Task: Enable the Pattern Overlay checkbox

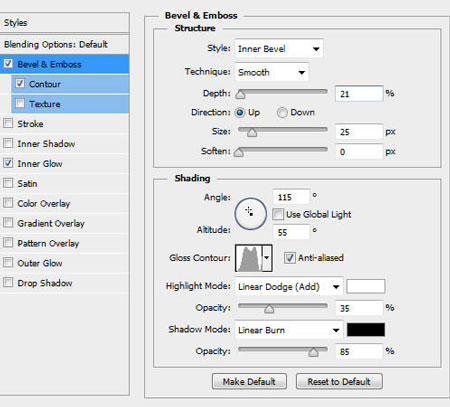Action: point(8,242)
